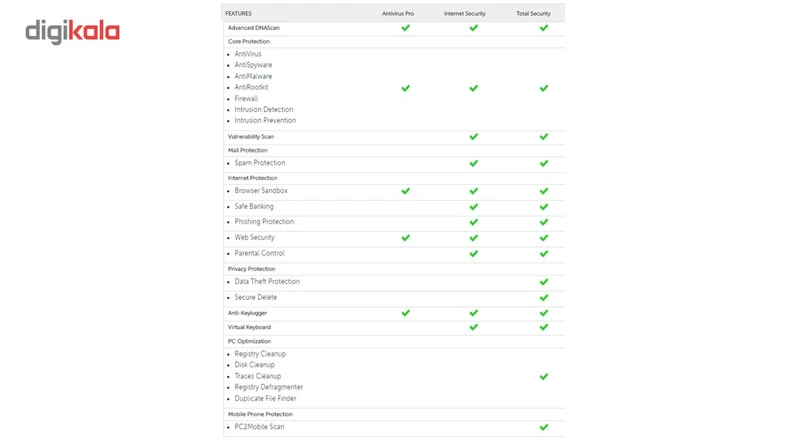Click the Intrusion Detection list item
Viewport: 800px width, 438px height.
(264, 110)
